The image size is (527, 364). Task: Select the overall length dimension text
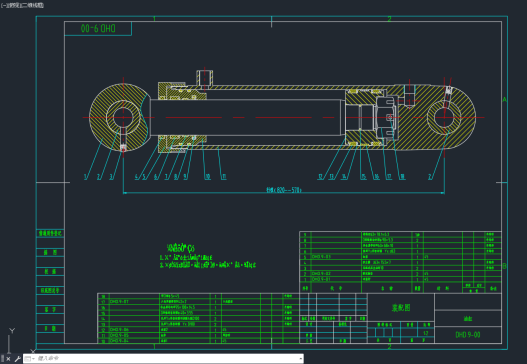pos(284,190)
